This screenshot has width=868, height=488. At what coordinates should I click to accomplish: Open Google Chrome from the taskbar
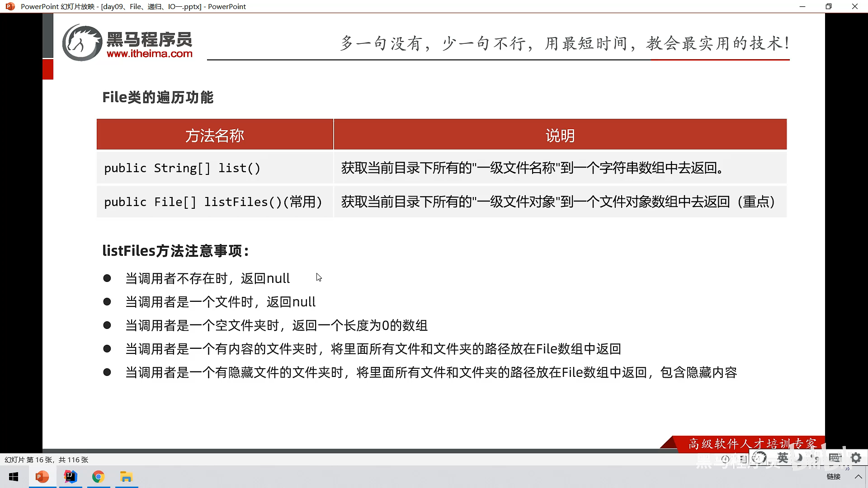coord(98,477)
